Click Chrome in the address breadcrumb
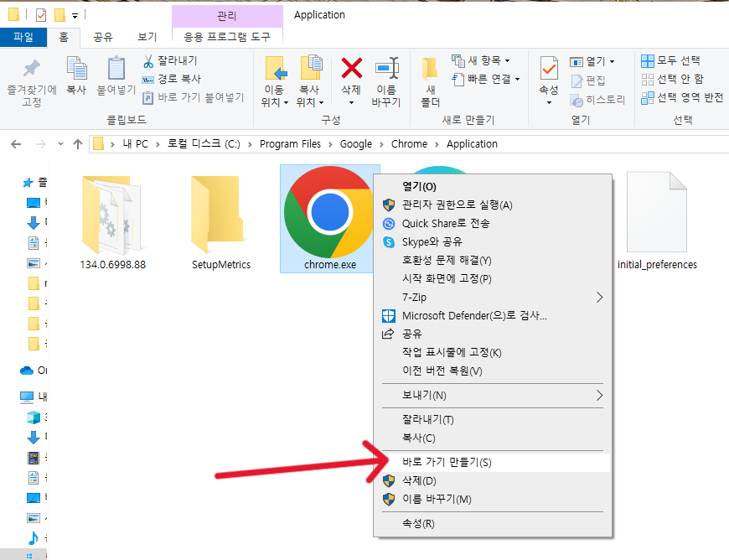This screenshot has width=729, height=560. click(409, 144)
